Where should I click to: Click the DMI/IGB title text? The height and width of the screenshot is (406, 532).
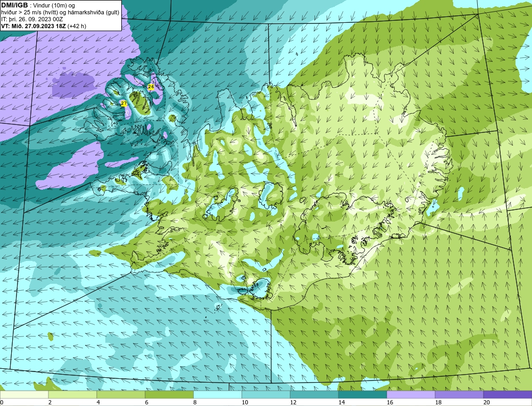pos(14,5)
